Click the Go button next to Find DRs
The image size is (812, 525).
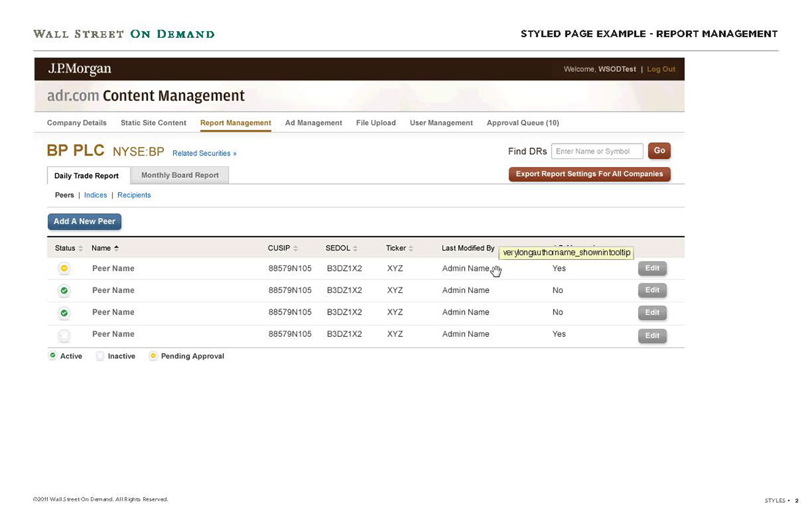coord(659,151)
